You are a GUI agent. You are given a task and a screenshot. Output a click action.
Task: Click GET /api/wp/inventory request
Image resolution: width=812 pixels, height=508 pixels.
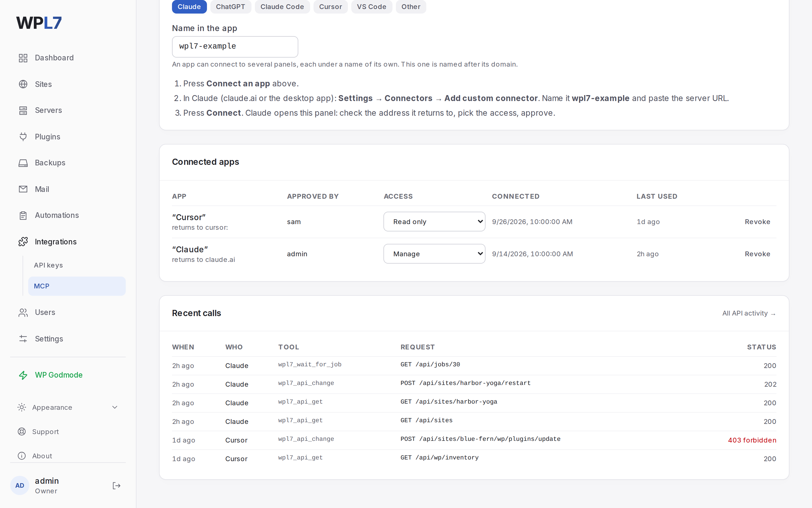pos(440,457)
